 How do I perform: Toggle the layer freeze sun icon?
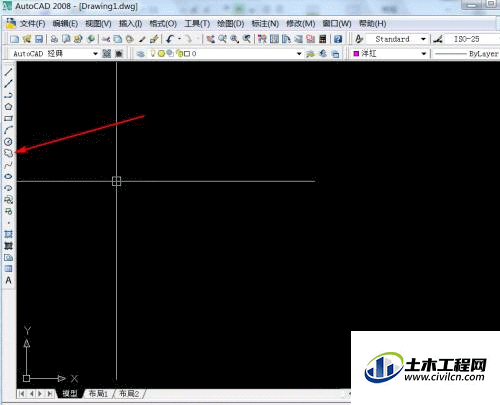pyautogui.click(x=162, y=53)
